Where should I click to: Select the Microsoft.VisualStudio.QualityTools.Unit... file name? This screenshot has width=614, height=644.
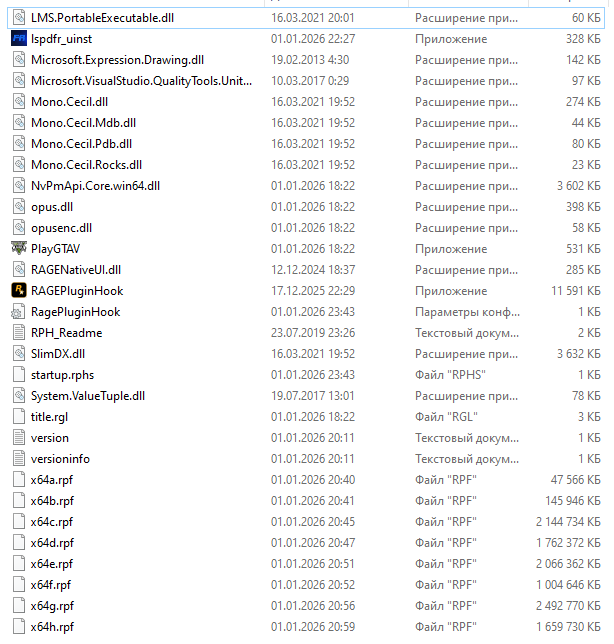[141, 81]
